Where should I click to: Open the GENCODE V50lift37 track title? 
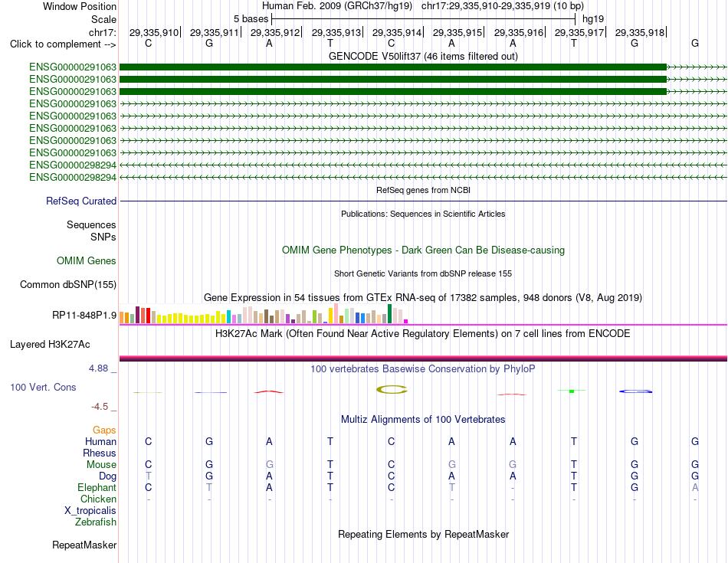[423, 56]
